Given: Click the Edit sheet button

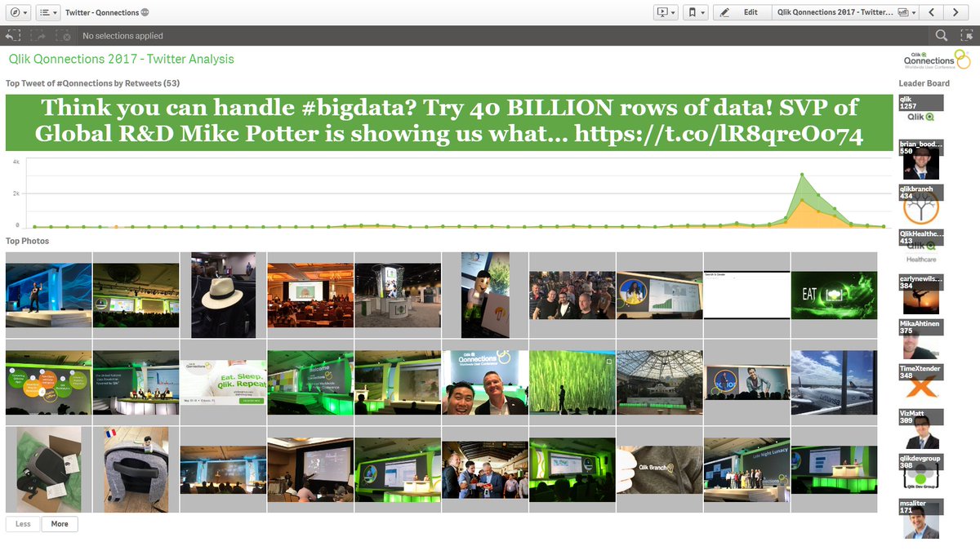Looking at the screenshot, I should click(742, 12).
